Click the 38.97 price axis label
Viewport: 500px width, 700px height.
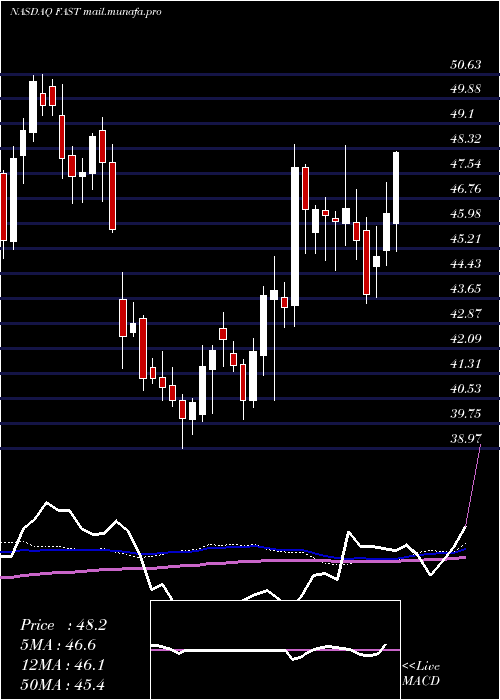coord(466,440)
